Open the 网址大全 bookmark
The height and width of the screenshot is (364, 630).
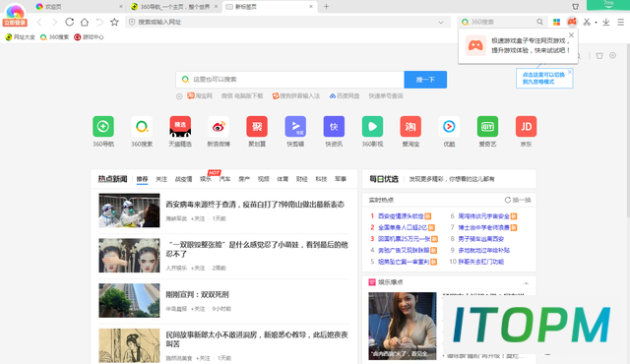[20, 37]
